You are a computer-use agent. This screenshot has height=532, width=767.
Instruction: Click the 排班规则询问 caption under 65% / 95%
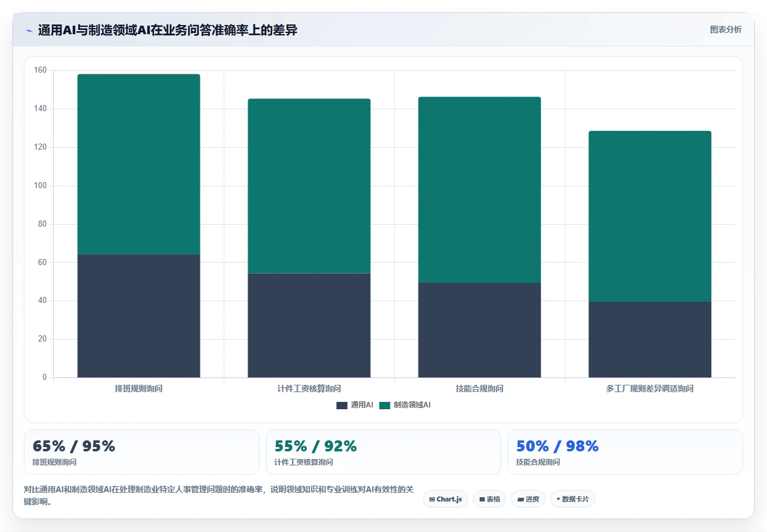click(54, 462)
